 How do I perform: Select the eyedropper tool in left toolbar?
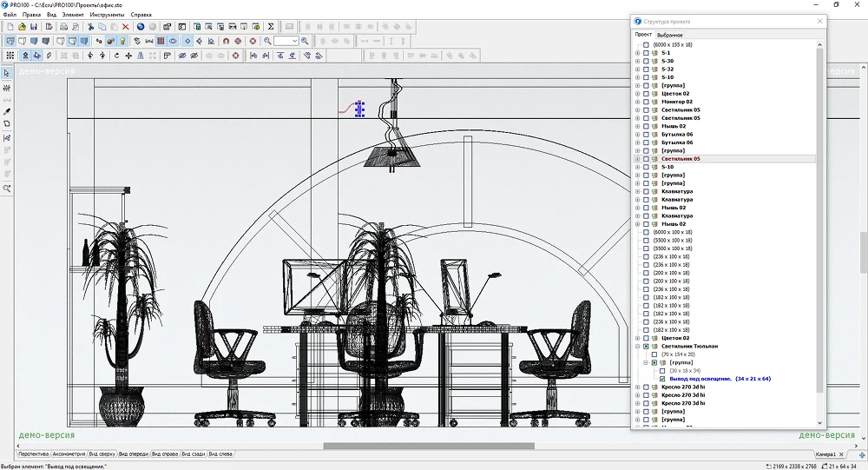[x=7, y=111]
